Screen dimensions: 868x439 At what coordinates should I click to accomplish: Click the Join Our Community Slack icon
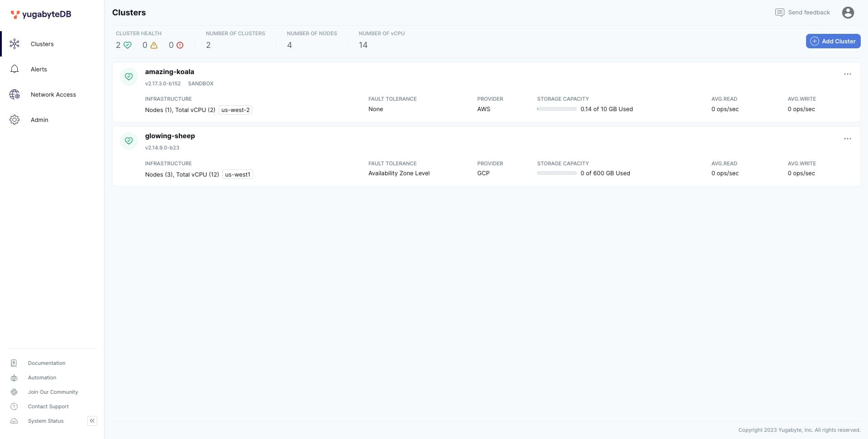tap(14, 392)
